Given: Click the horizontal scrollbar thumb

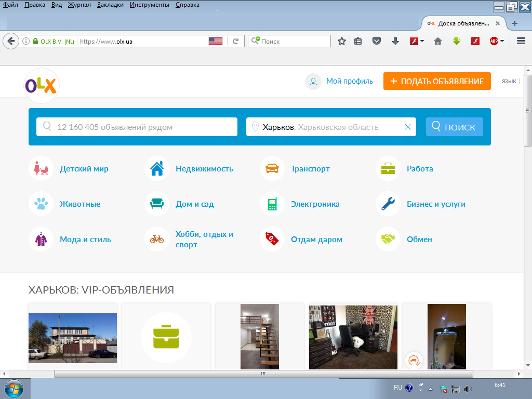Looking at the screenshot, I should pos(263,374).
